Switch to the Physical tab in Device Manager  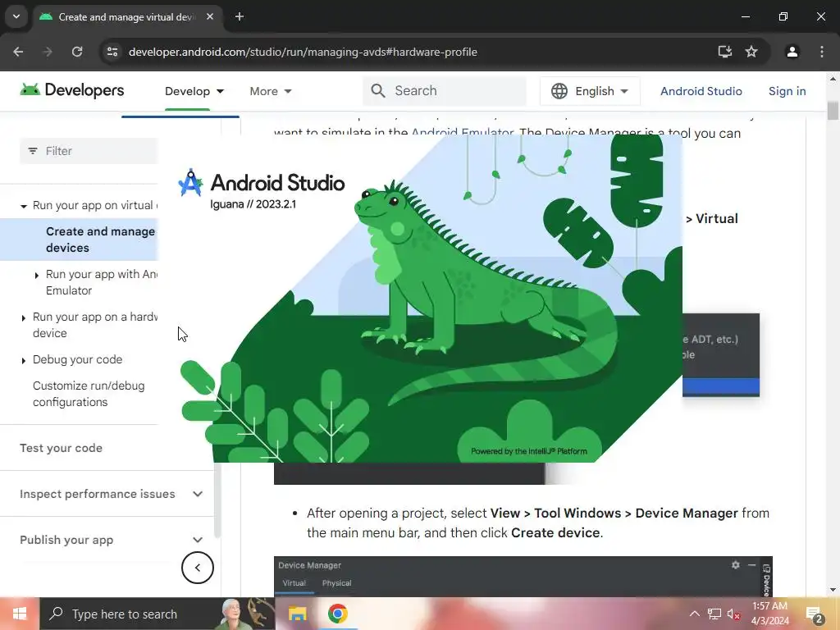[x=337, y=583]
